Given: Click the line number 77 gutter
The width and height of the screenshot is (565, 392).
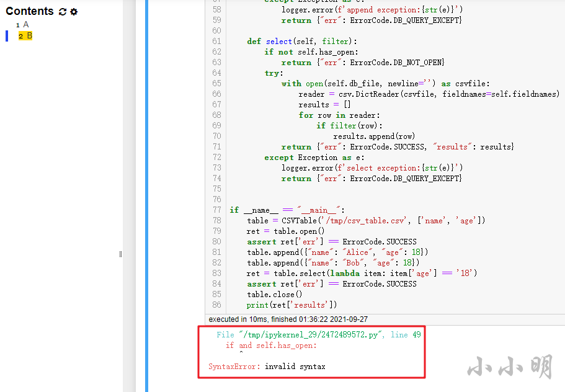Looking at the screenshot, I should pyautogui.click(x=216, y=210).
